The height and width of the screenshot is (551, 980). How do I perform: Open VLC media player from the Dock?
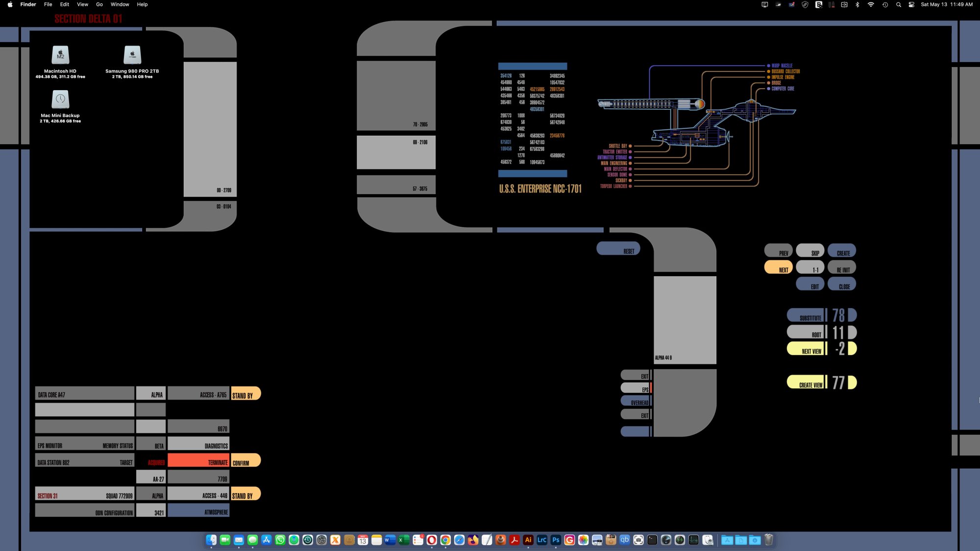pos(500,540)
